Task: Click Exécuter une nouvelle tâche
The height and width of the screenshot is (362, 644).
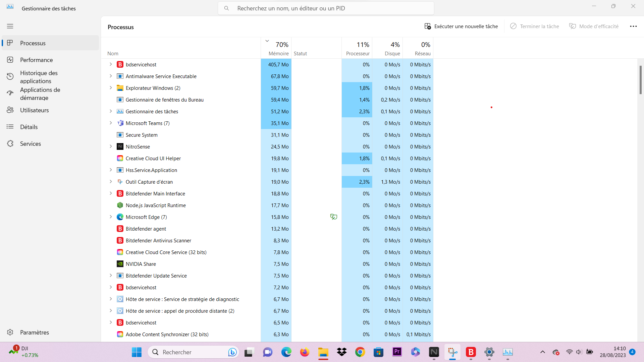Action: (x=461, y=26)
